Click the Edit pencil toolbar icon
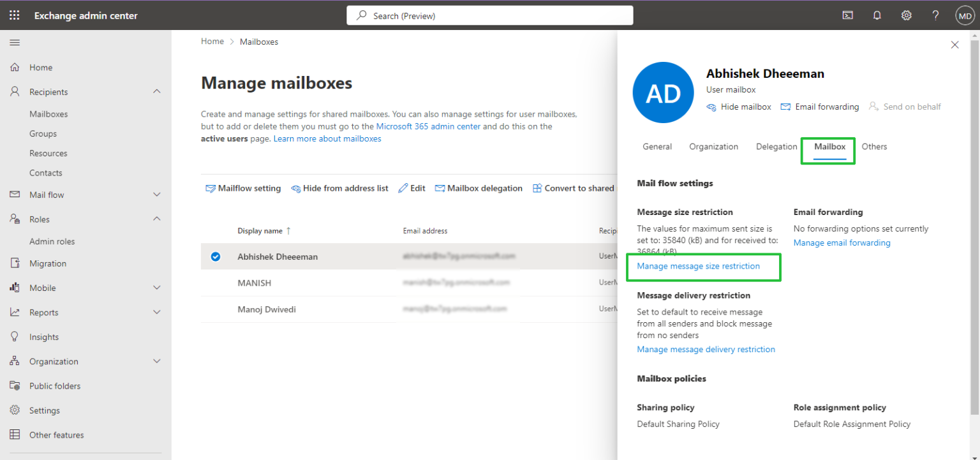The image size is (980, 460). (412, 188)
